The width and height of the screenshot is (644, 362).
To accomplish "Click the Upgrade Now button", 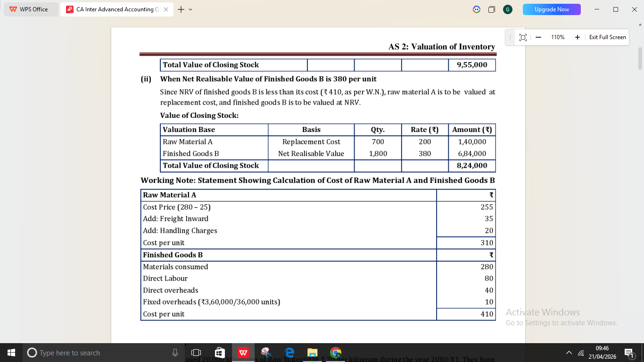I will tap(552, 9).
